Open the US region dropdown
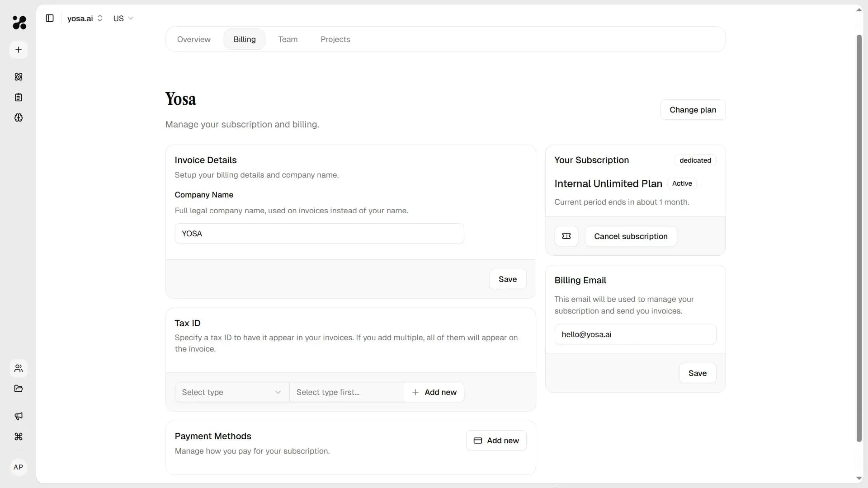The height and width of the screenshot is (488, 868). [x=123, y=19]
